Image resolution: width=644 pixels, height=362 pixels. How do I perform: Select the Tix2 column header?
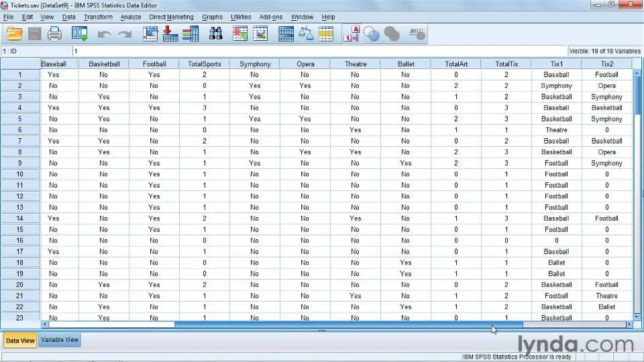pyautogui.click(x=607, y=64)
